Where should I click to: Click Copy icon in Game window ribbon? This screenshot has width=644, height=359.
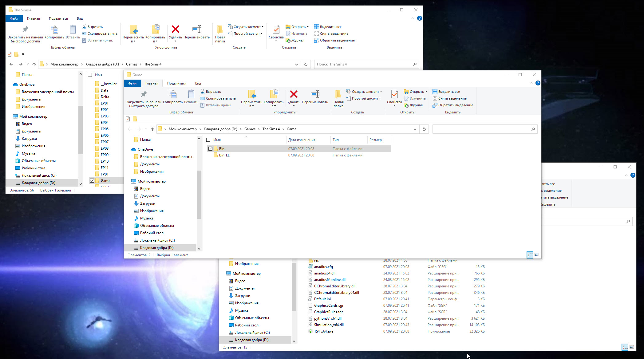(173, 94)
